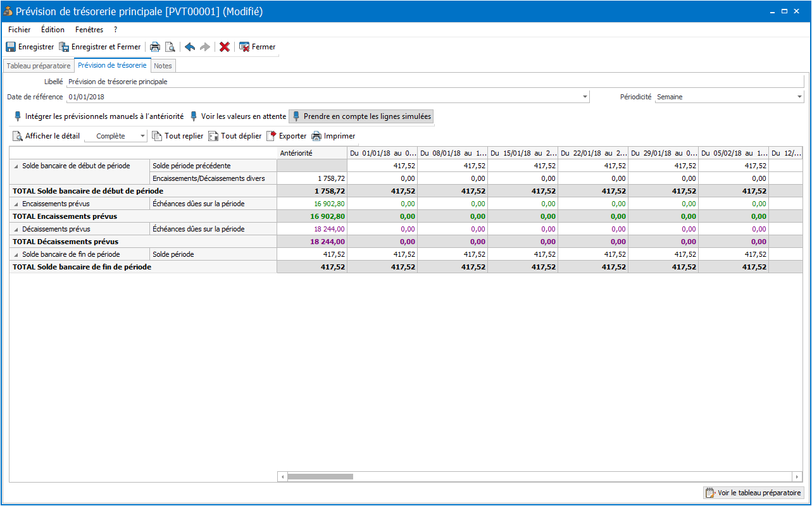This screenshot has height=506, width=812.
Task: Click the Du 08/01/18 column header
Action: click(x=453, y=152)
